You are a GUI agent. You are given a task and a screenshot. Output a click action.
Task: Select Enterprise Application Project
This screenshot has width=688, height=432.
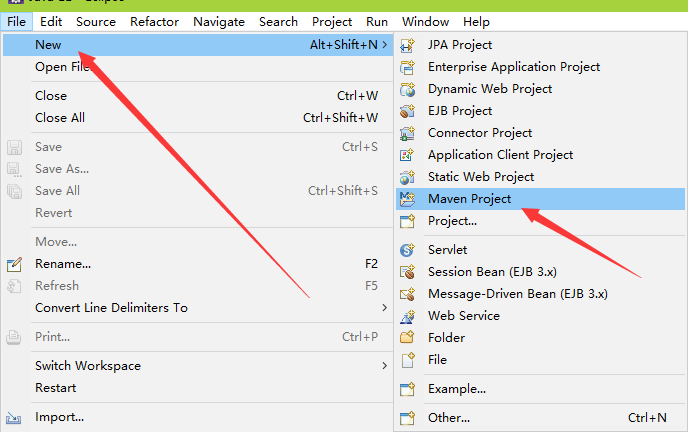[x=540, y=67]
